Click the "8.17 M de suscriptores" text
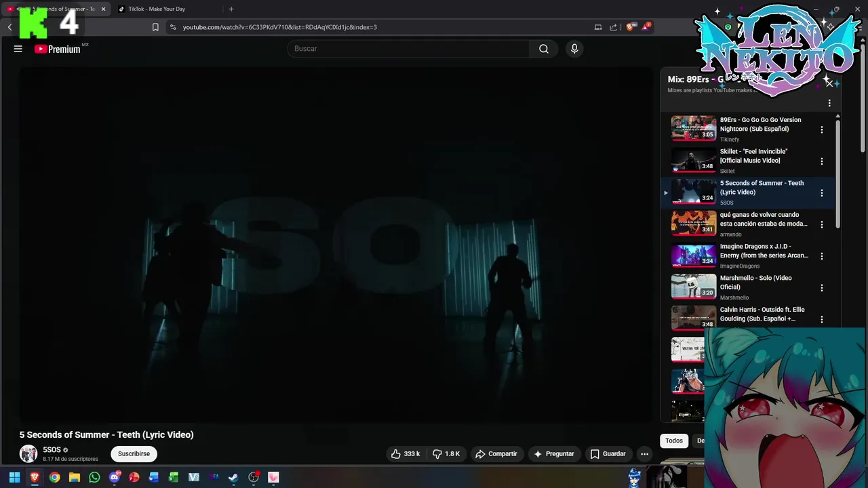Screen dimensions: 868x488 click(x=71, y=459)
